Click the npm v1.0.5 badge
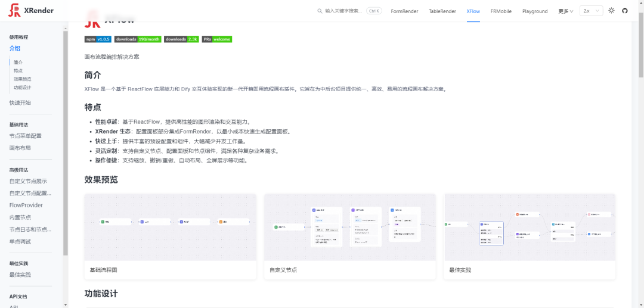This screenshot has width=644, height=308. (98, 39)
